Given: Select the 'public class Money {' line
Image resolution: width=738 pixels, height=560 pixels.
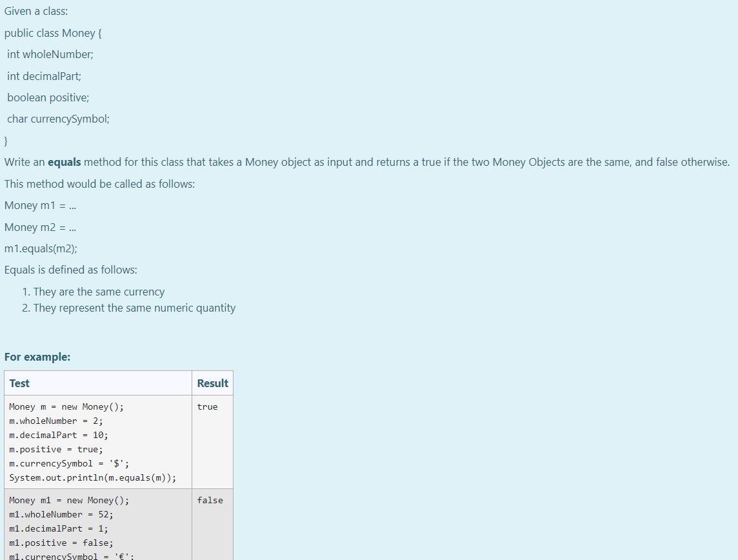Looking at the screenshot, I should 53,33.
